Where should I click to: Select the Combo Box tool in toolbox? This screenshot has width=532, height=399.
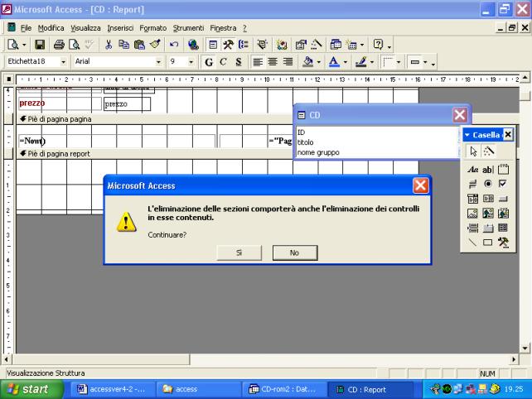click(472, 199)
